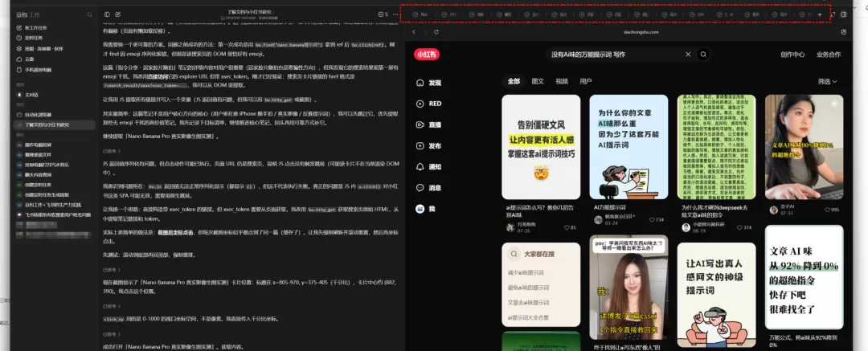Reload the xiaohongshu page
This screenshot has height=351, width=868.
pos(436,32)
